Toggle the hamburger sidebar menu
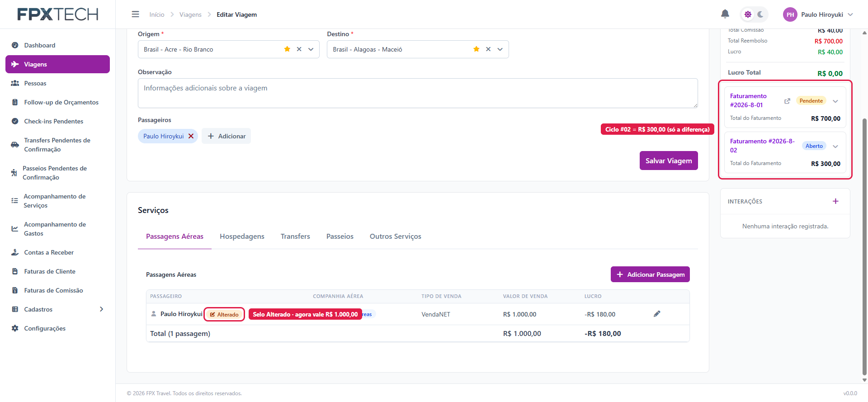Image resolution: width=868 pixels, height=402 pixels. coord(135,14)
